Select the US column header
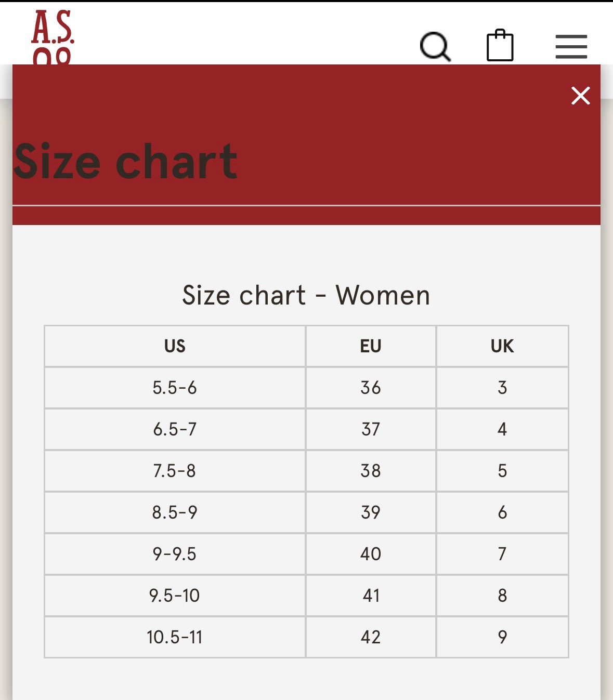Screen dimensions: 613x700 pos(175,346)
